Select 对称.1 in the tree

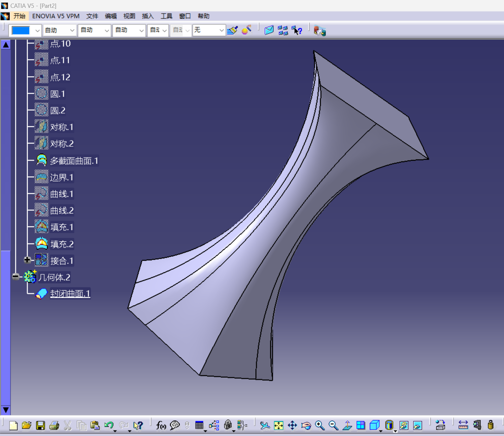(x=62, y=127)
